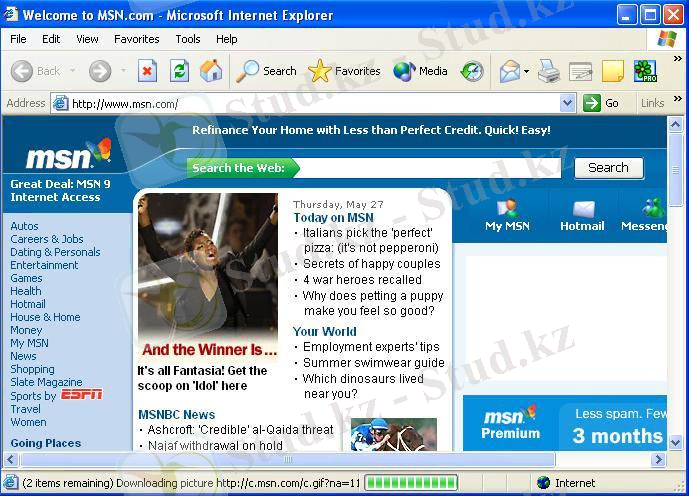Expand the address bar URL dropdown

point(568,103)
